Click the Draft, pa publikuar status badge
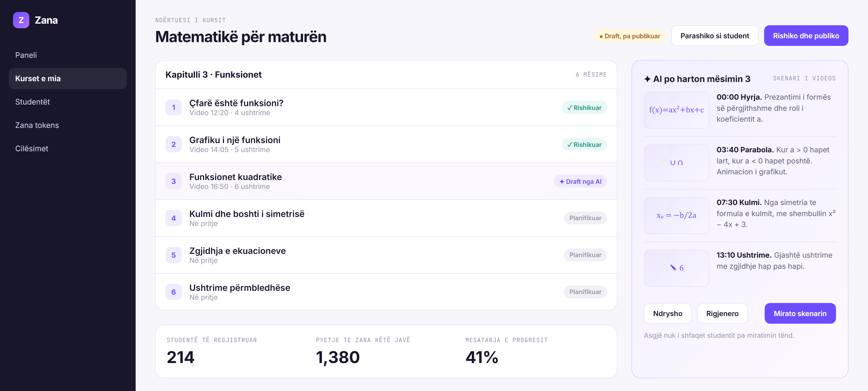 click(629, 36)
